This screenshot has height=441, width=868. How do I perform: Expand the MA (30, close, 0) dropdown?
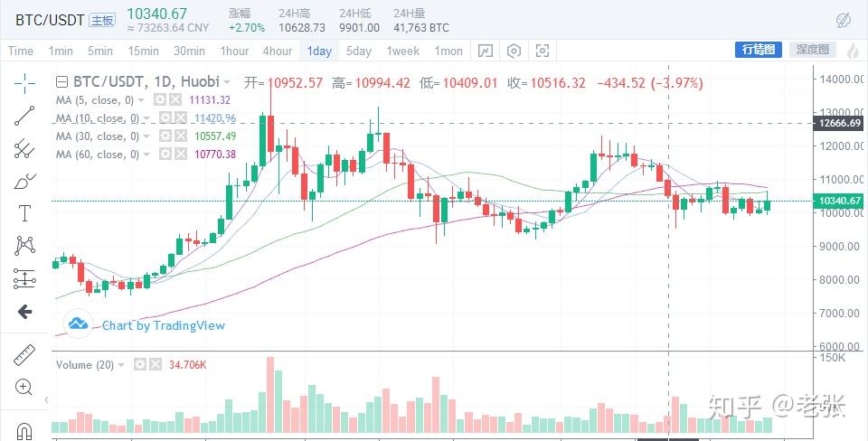click(x=145, y=136)
